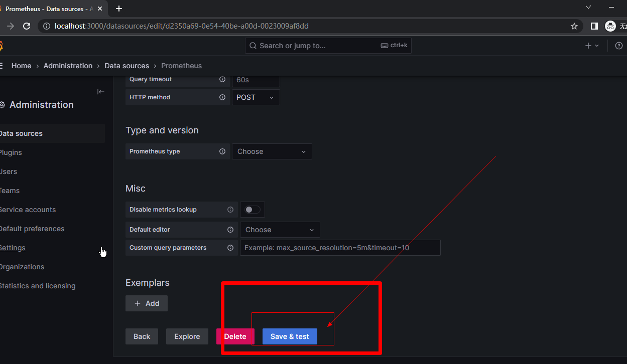Click the Explore button
Viewport: 627px width, 364px height.
coord(187,336)
